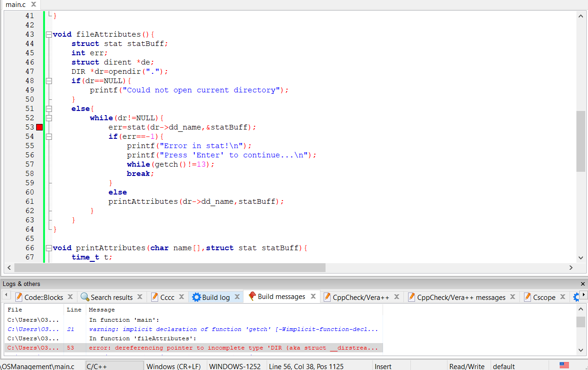Collapse the fileAttributes function fold at line 43
588x370 pixels.
(x=49, y=34)
